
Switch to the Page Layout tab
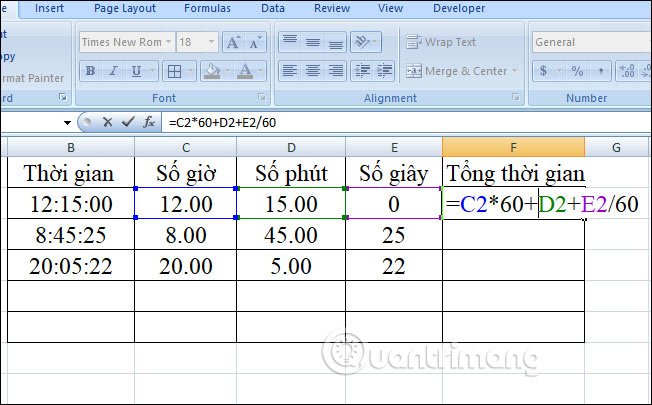click(x=125, y=8)
